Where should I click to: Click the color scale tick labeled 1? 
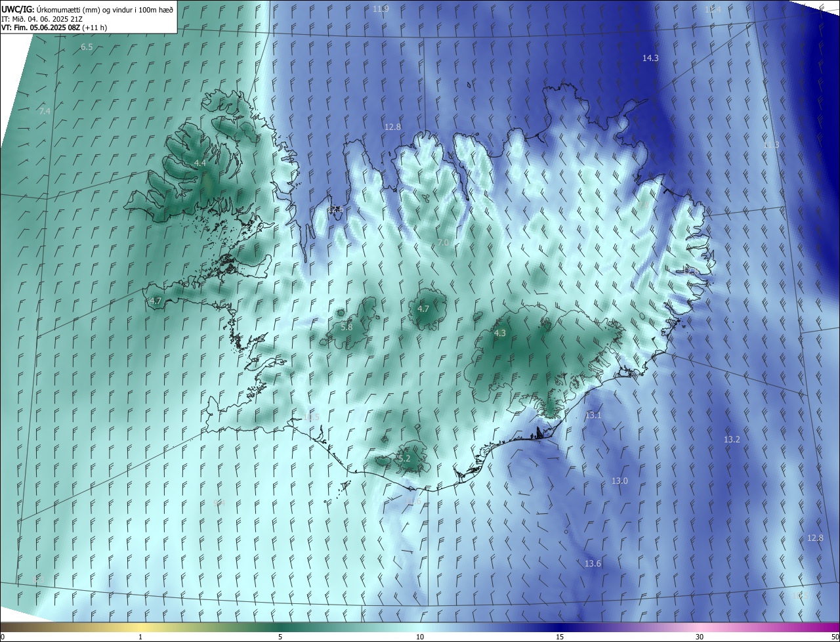click(140, 637)
